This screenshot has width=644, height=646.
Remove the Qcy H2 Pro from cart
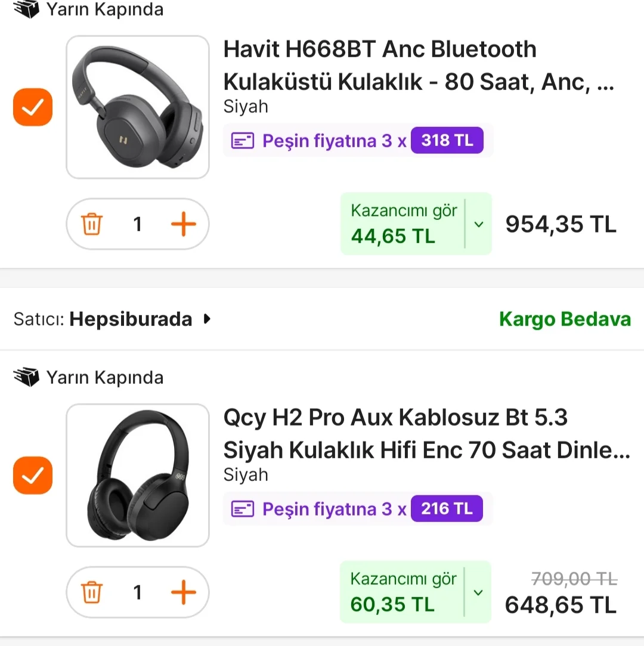pyautogui.click(x=92, y=592)
